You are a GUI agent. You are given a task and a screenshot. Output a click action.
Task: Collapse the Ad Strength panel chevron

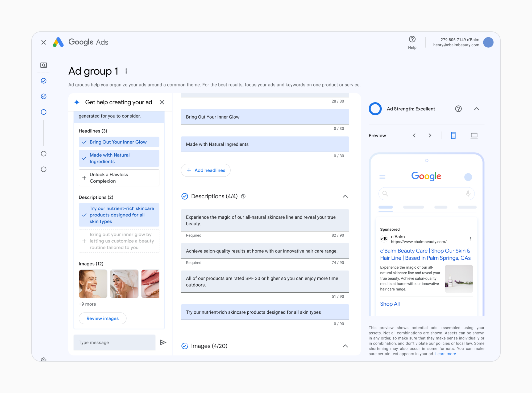point(476,109)
